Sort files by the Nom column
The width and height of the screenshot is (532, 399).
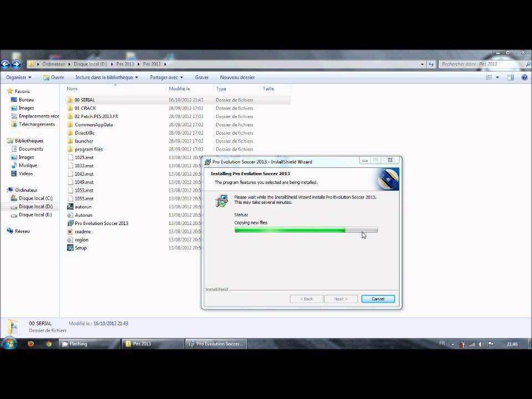point(115,89)
